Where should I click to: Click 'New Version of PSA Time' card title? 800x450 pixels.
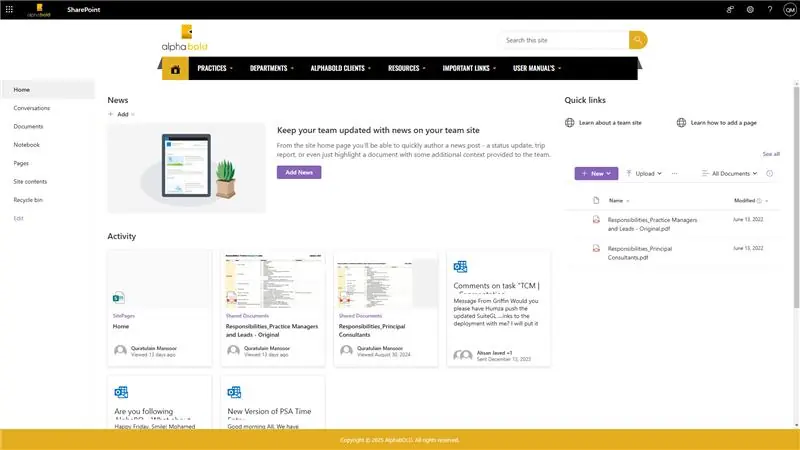269,411
